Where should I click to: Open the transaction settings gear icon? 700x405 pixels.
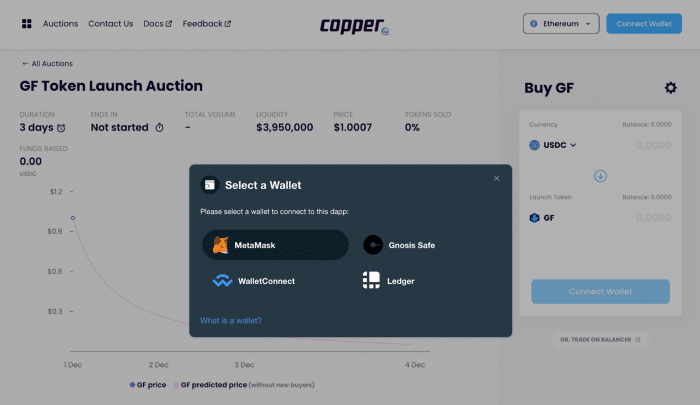click(670, 88)
